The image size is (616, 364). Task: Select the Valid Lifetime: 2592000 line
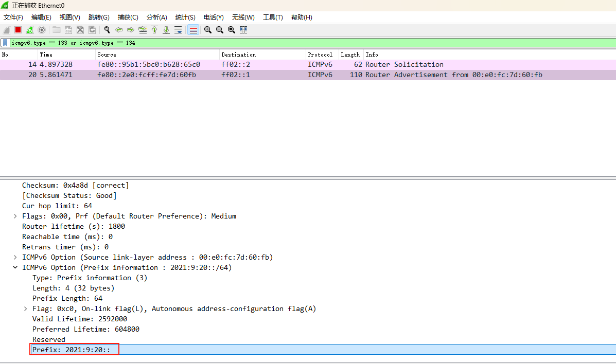click(x=79, y=319)
